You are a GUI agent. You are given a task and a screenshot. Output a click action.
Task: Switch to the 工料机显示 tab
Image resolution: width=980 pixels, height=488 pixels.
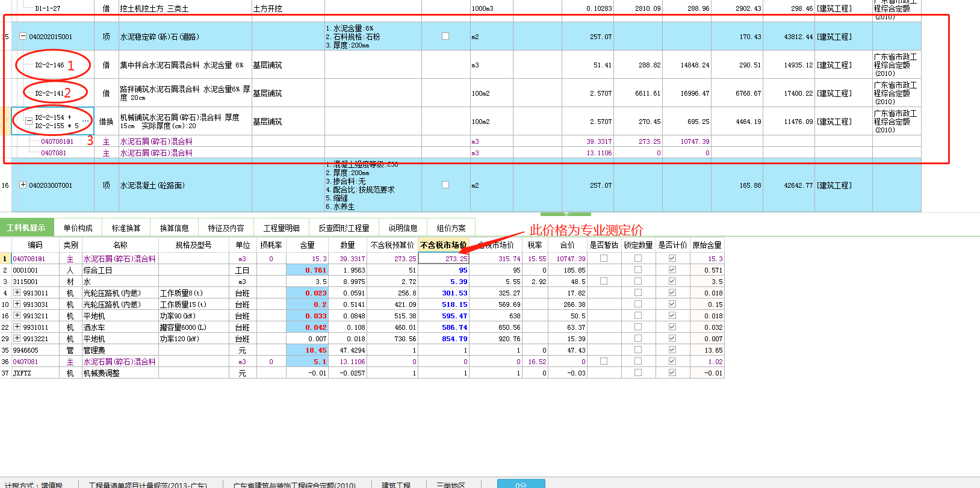coord(26,227)
